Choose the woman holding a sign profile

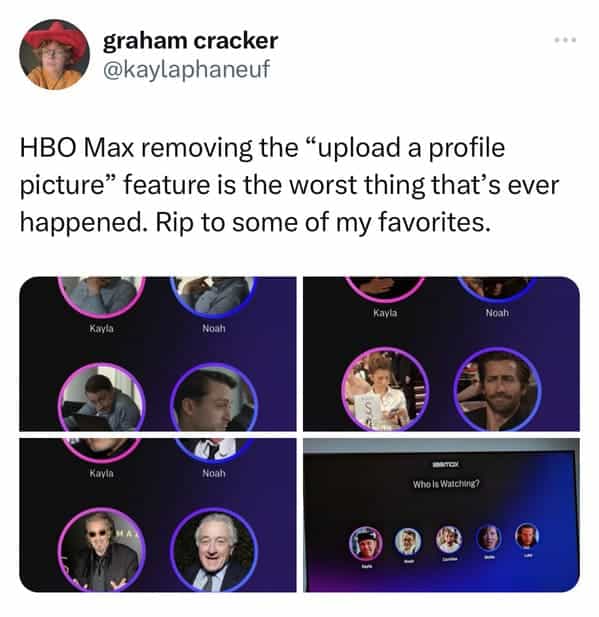[x=385, y=389]
